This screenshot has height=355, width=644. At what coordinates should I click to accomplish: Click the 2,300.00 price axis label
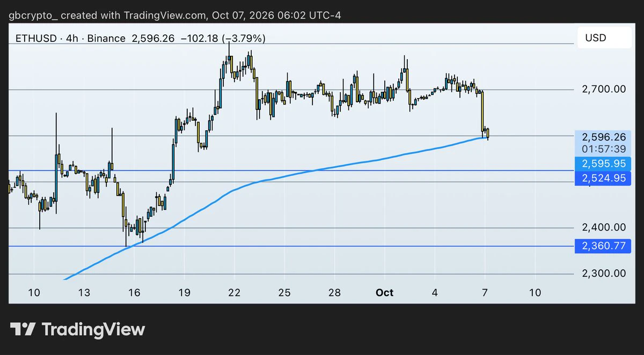pos(604,273)
